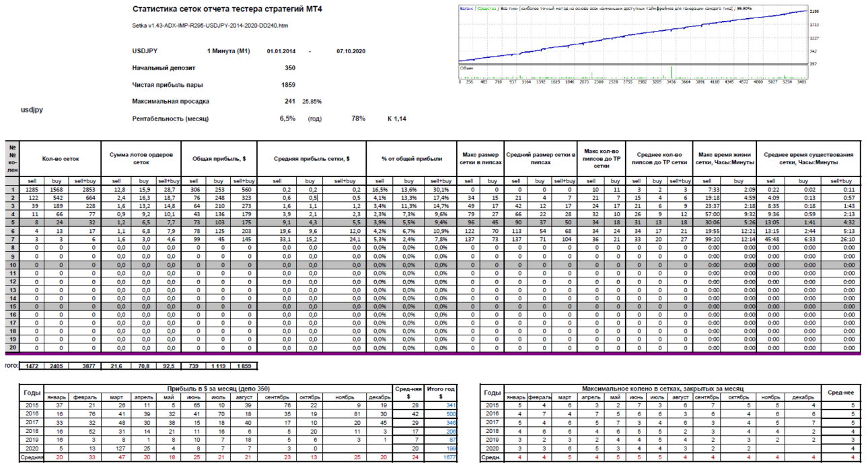Click the 'Итого год $' column header
This screenshot has height=468, width=868.
click(x=441, y=393)
